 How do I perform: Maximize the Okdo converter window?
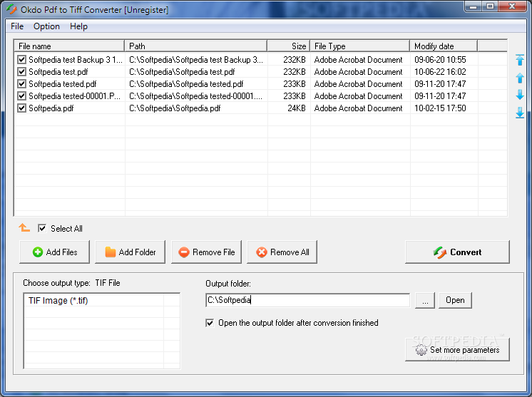tap(490, 6)
